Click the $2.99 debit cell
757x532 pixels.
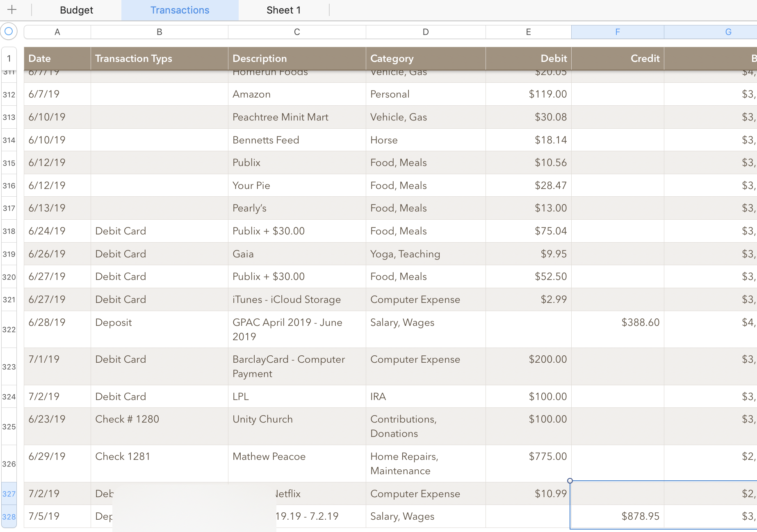click(x=529, y=300)
